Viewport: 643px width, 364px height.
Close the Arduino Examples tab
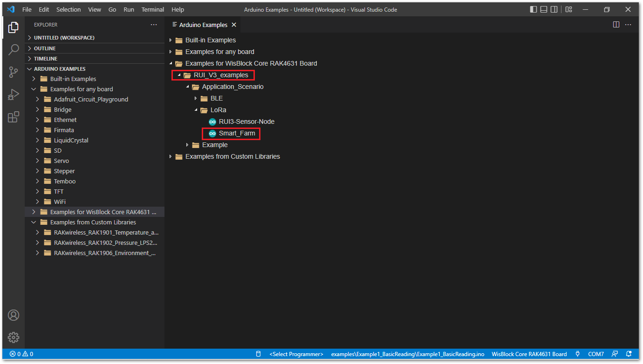(x=234, y=25)
